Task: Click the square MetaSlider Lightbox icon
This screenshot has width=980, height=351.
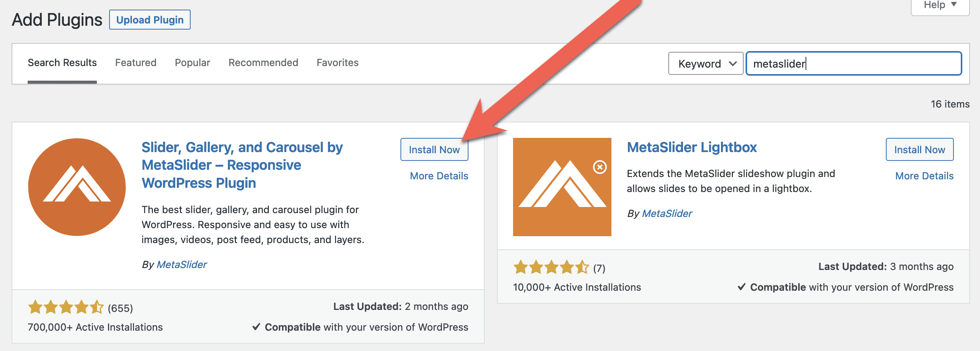Action: pyautogui.click(x=562, y=187)
